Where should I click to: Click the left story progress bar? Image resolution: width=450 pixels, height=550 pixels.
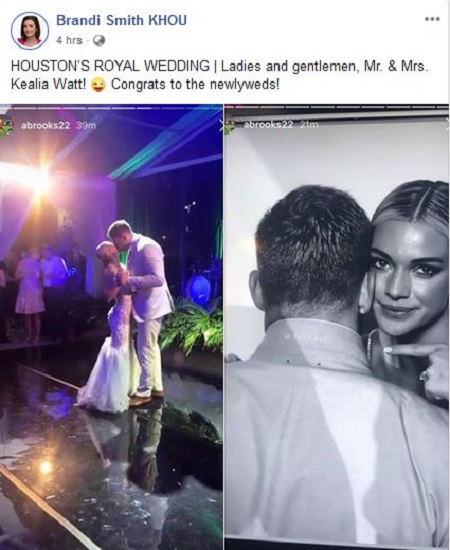(x=111, y=107)
